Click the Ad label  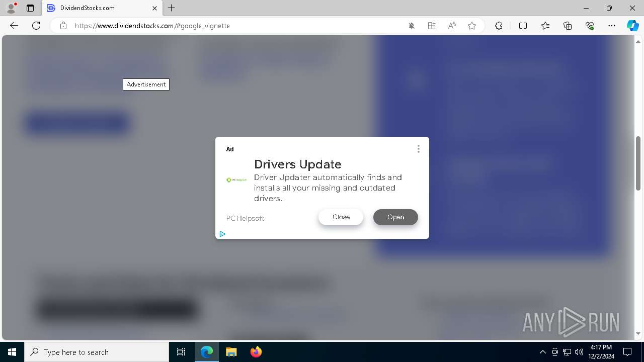click(x=230, y=149)
